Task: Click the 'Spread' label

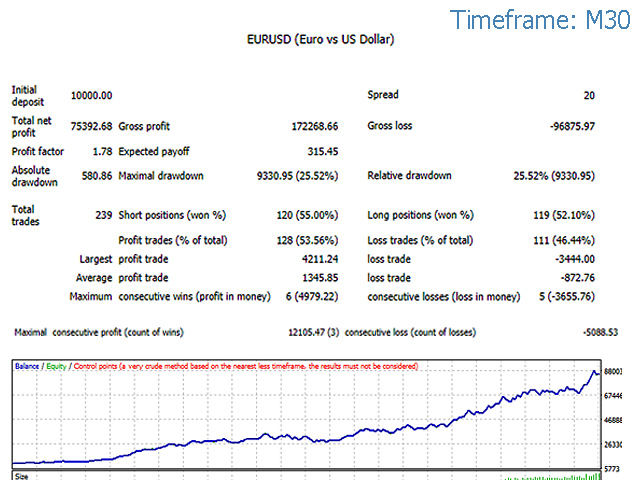Action: tap(383, 95)
